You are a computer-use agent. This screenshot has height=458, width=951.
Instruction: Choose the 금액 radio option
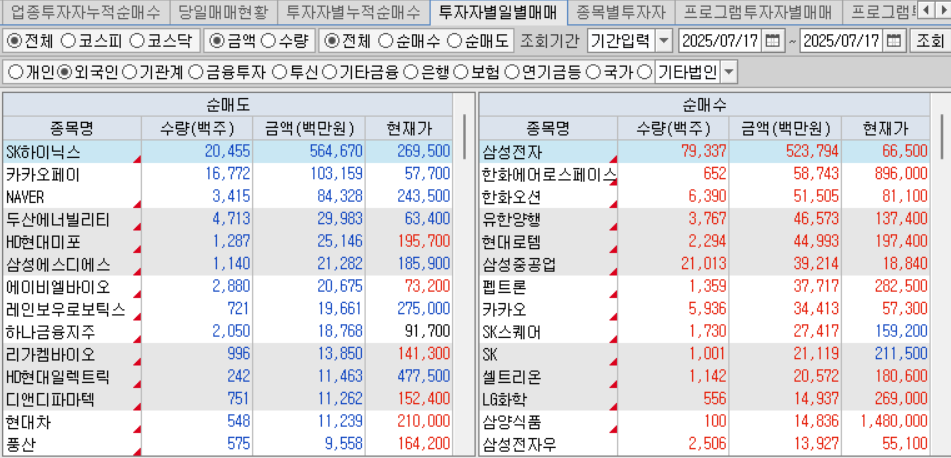(x=216, y=41)
